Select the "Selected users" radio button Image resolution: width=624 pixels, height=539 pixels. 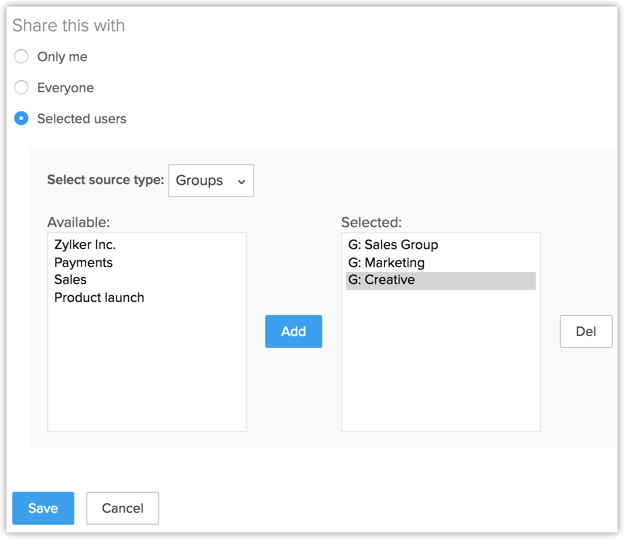pyautogui.click(x=21, y=119)
